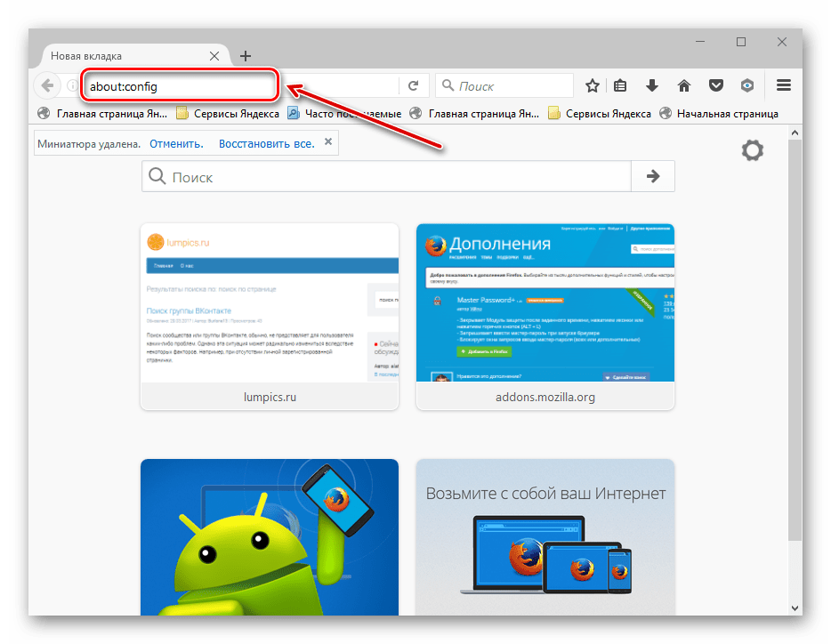Open Возьмите с собой ваш Интернет thumbnail

coord(545,537)
